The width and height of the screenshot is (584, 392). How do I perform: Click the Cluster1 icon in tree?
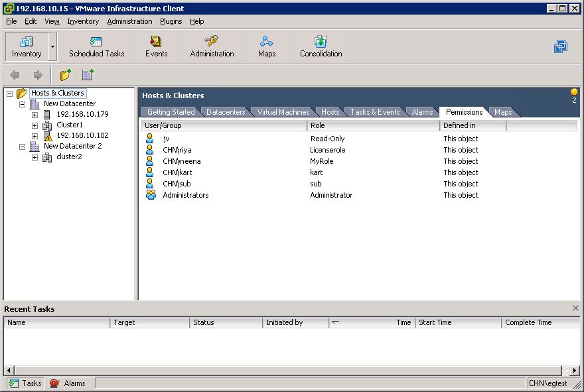47,125
